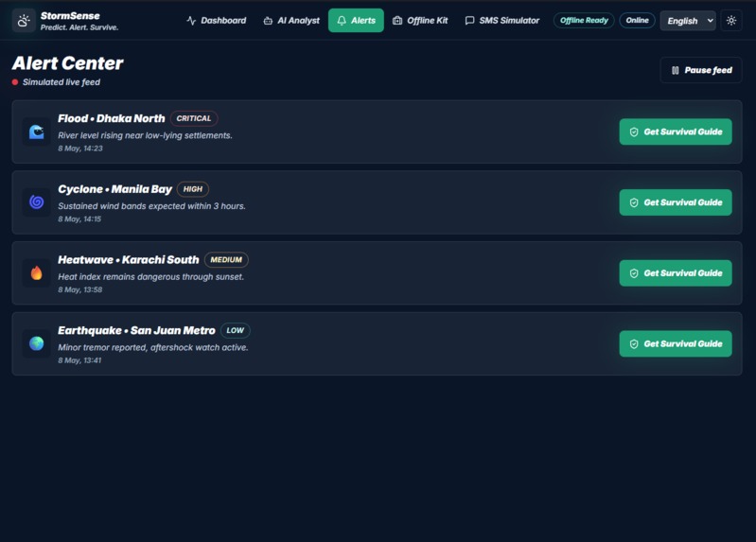
Task: Click the StormSense brand name
Action: coord(70,16)
